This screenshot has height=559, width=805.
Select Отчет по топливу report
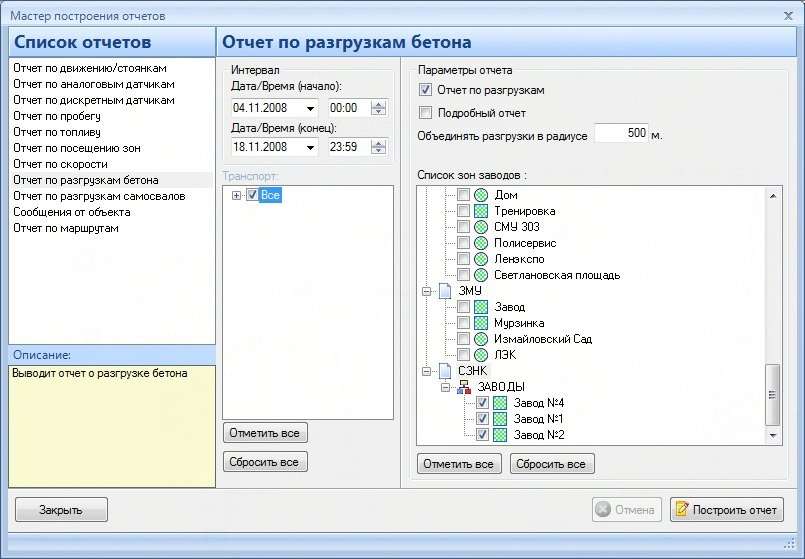tap(57, 132)
